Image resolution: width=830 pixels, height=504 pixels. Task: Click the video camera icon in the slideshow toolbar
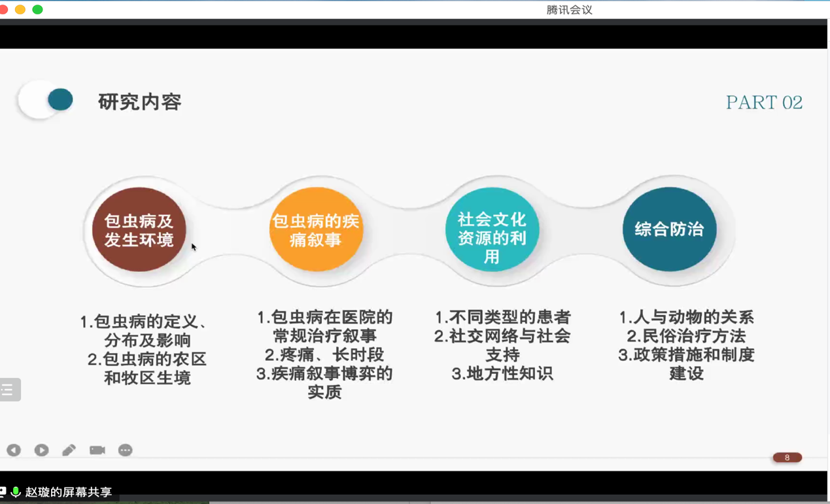coord(97,450)
